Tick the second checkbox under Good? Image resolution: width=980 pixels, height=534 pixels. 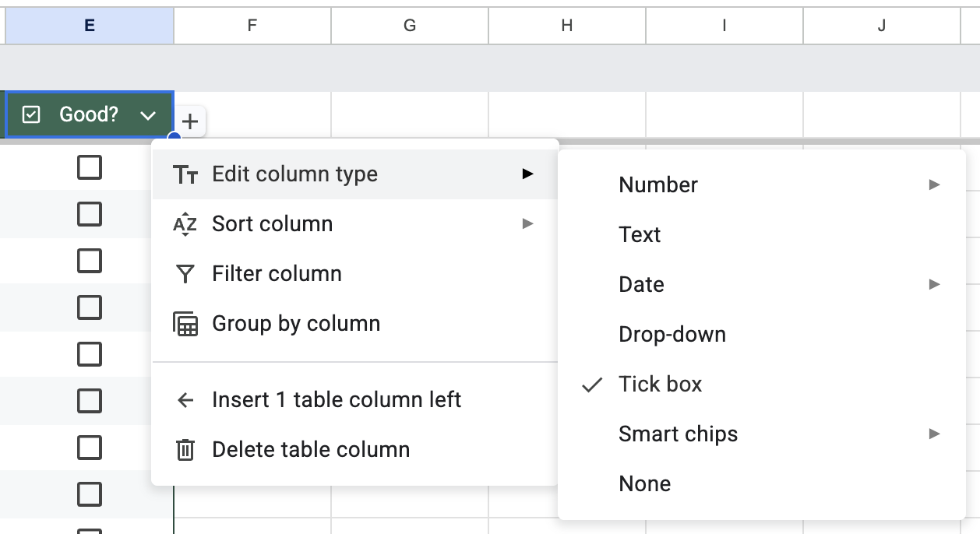[x=90, y=214]
